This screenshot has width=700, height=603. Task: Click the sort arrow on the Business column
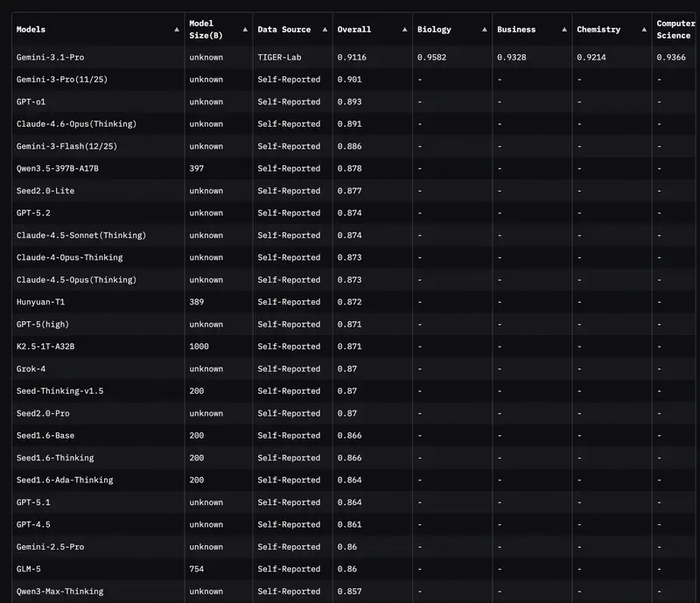pyautogui.click(x=564, y=29)
